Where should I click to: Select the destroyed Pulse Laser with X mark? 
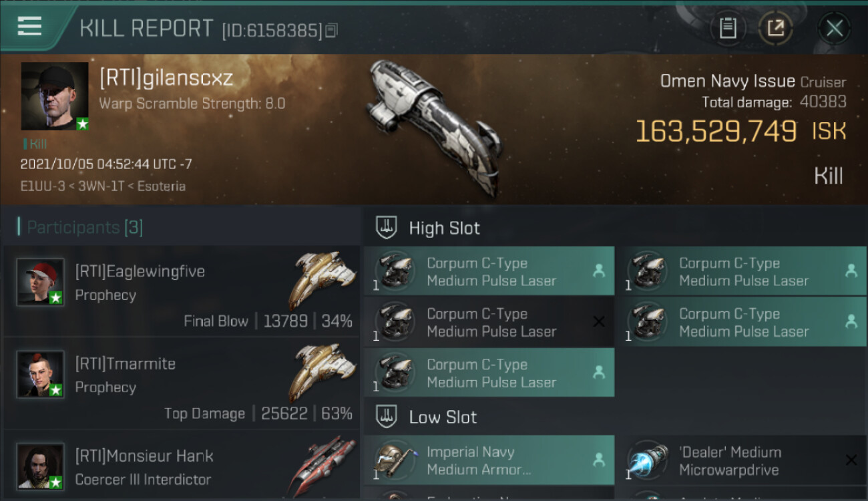(489, 322)
